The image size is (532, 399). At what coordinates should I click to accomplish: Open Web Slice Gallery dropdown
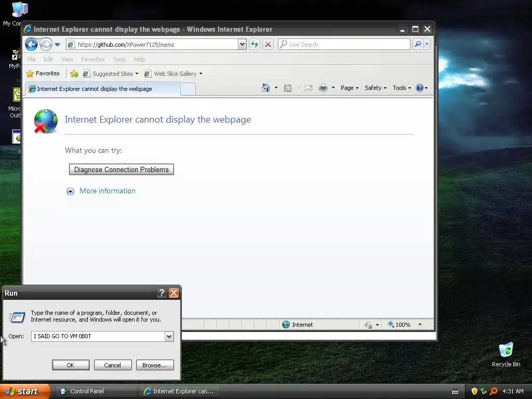173,74
